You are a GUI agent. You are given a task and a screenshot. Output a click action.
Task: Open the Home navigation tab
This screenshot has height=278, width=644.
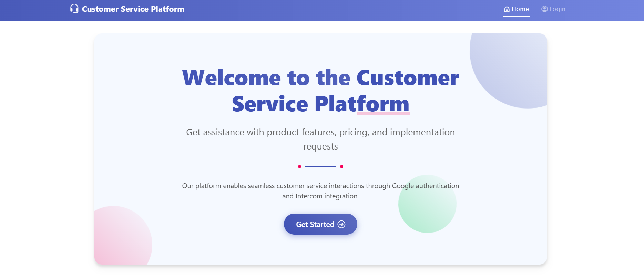click(x=516, y=9)
